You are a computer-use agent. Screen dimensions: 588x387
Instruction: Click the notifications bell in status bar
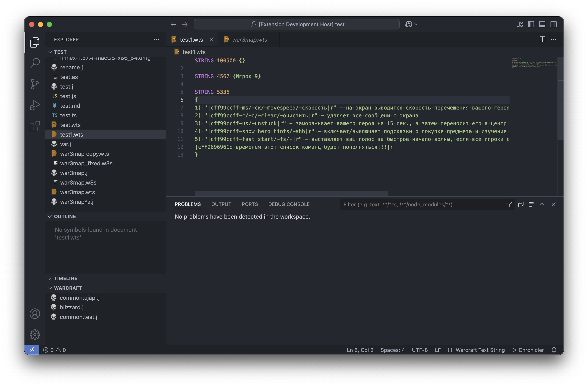point(554,350)
